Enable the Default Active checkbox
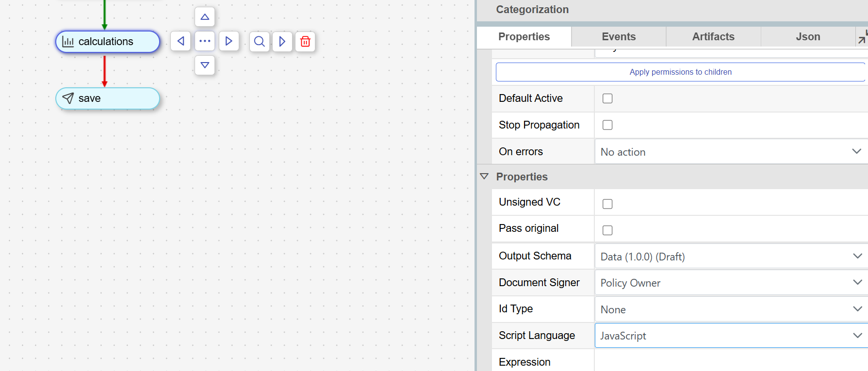868x371 pixels. [x=607, y=98]
